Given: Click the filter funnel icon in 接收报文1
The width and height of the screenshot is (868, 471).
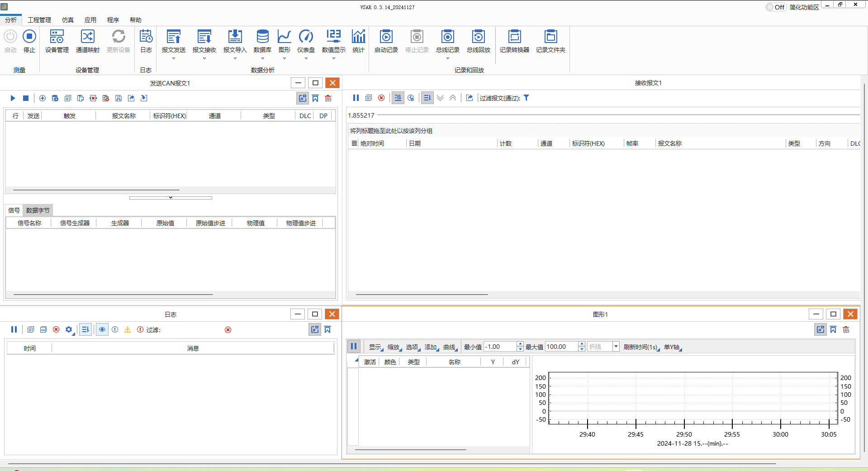Looking at the screenshot, I should click(x=526, y=98).
